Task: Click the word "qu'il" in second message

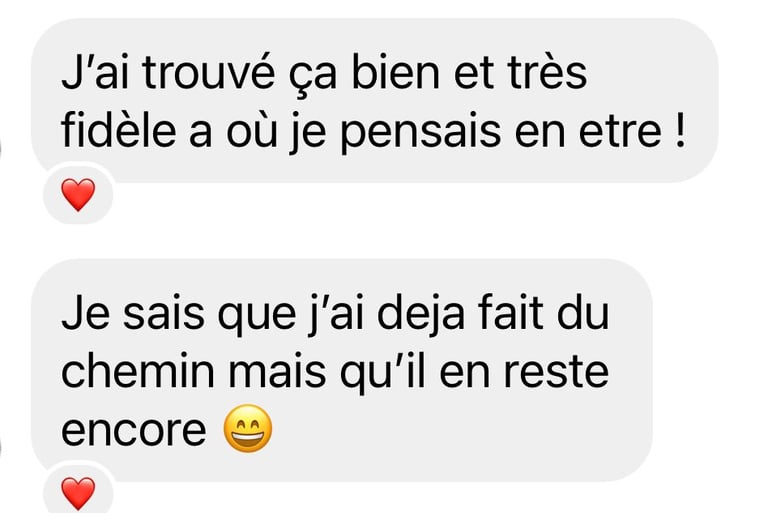Action: click(x=383, y=372)
